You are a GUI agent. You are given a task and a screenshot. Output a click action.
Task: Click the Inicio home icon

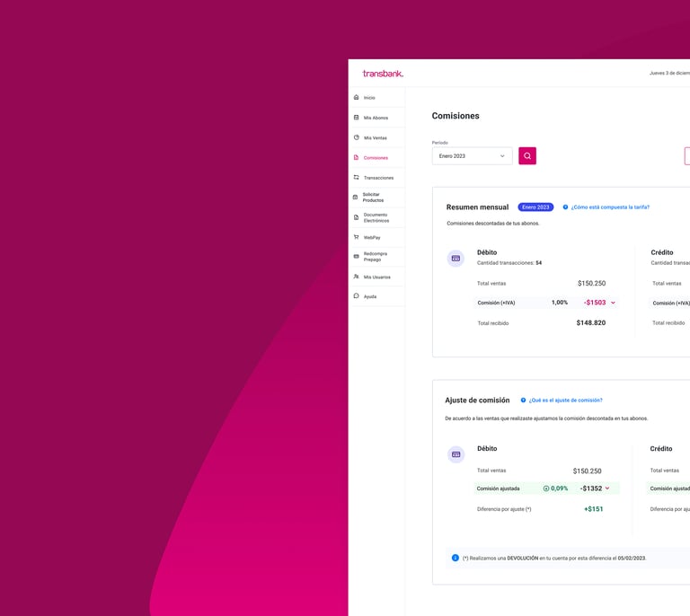click(x=356, y=97)
